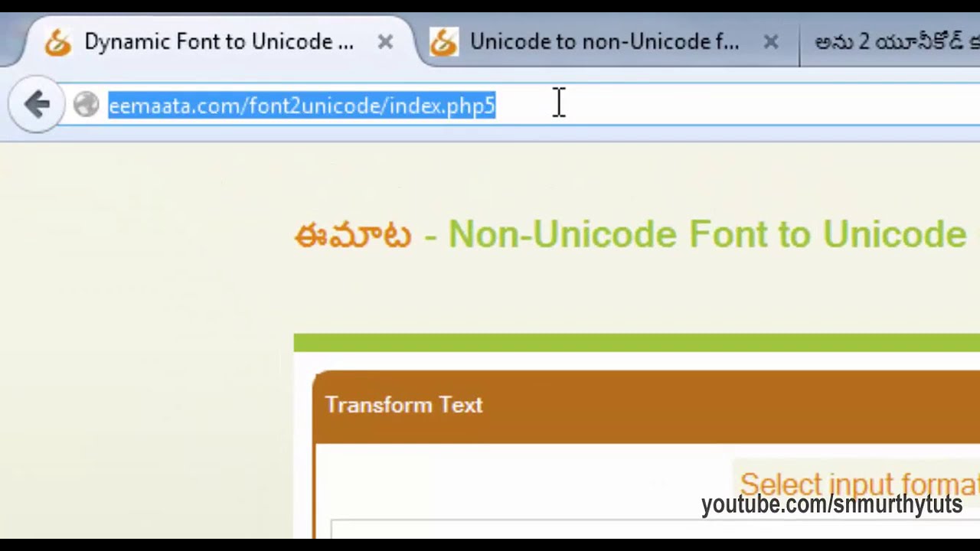Click the Non-Unicode Font to Unicode heading

click(x=706, y=234)
